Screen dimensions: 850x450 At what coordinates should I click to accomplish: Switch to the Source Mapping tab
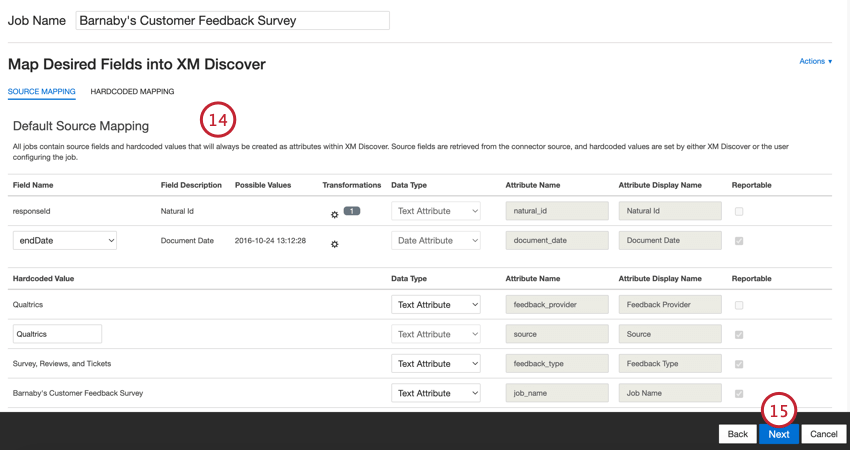coord(41,92)
